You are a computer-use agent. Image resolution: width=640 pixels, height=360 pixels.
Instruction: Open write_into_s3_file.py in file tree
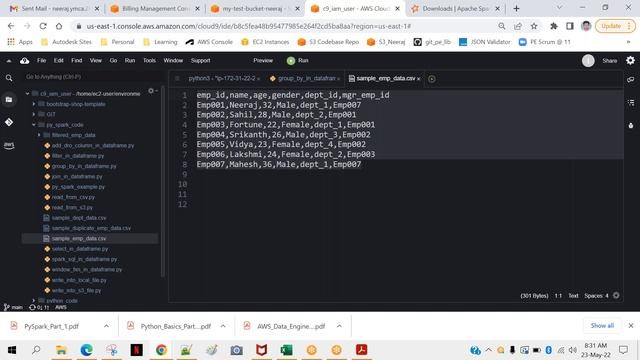tap(76, 290)
